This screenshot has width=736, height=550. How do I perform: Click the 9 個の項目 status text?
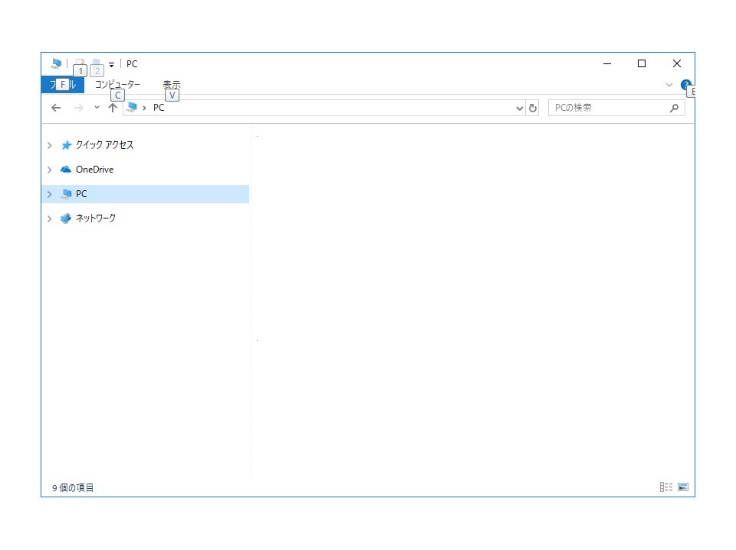73,488
